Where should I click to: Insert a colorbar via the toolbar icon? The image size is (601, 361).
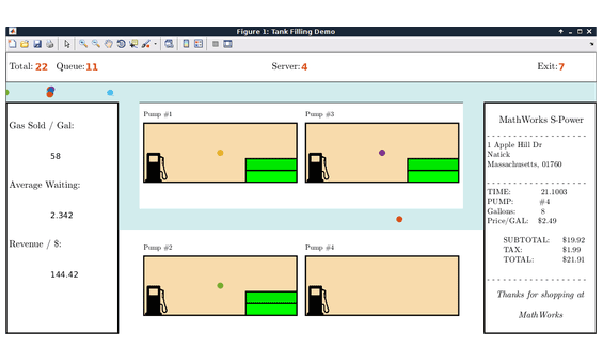coord(186,44)
